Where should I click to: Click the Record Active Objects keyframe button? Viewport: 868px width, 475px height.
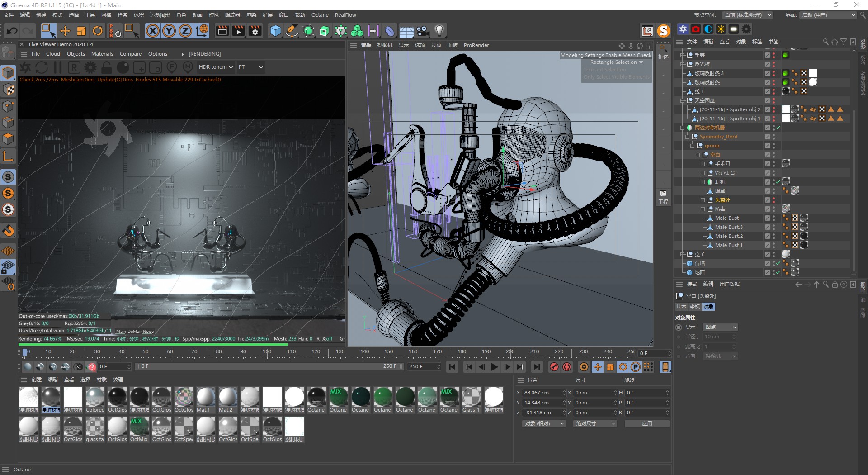[554, 367]
